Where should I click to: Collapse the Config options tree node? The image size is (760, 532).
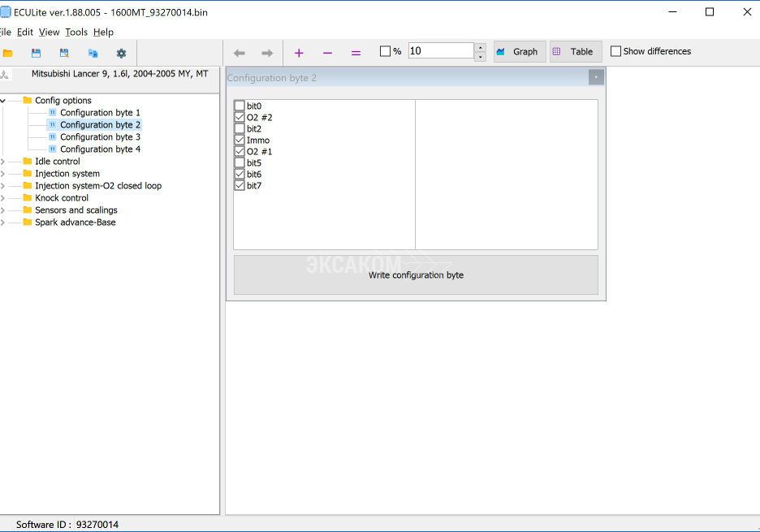(3, 101)
